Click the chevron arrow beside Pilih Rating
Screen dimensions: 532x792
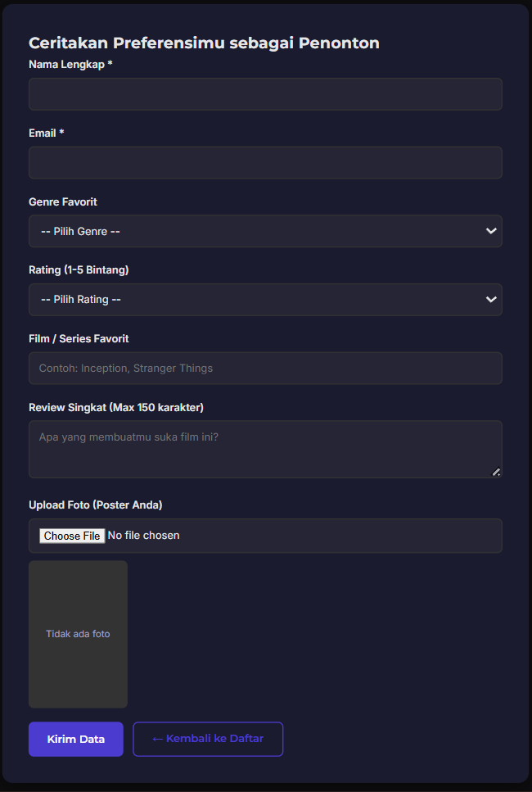tap(491, 300)
